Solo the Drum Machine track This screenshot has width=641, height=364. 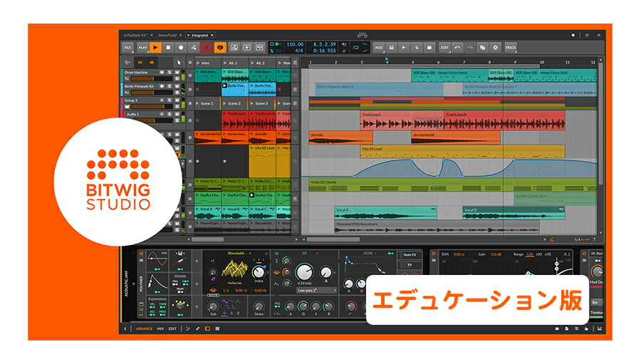coord(170,73)
